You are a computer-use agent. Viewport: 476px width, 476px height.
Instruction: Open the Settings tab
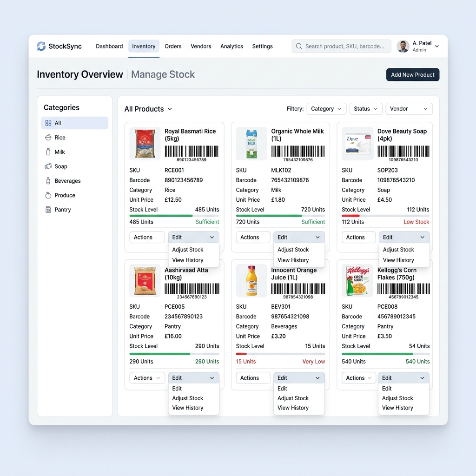click(262, 46)
